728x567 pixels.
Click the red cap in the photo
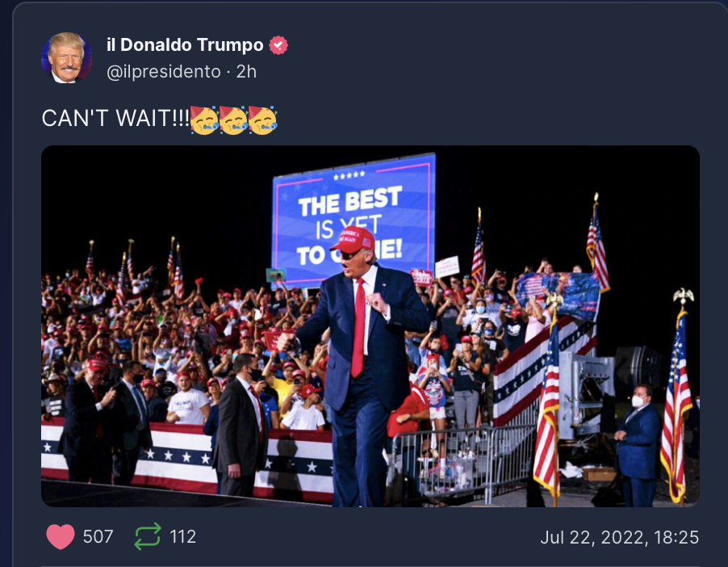coord(353,240)
